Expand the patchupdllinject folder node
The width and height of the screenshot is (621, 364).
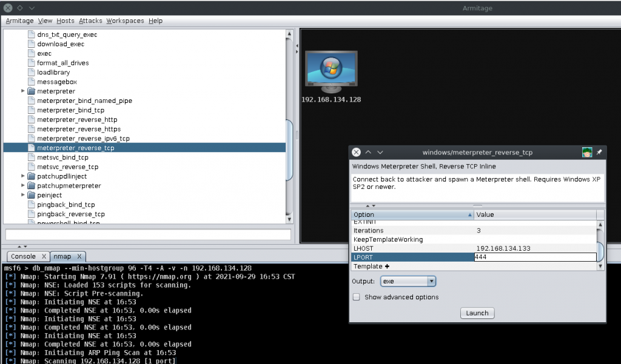click(22, 176)
